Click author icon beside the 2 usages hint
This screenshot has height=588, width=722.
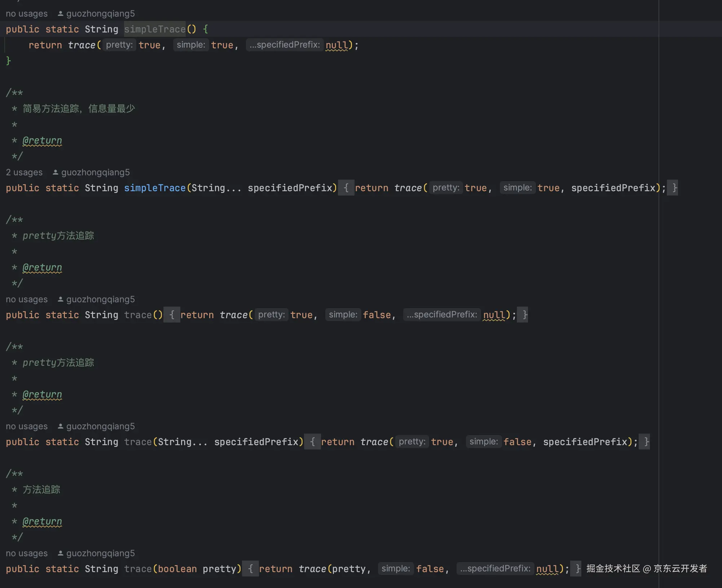(56, 172)
